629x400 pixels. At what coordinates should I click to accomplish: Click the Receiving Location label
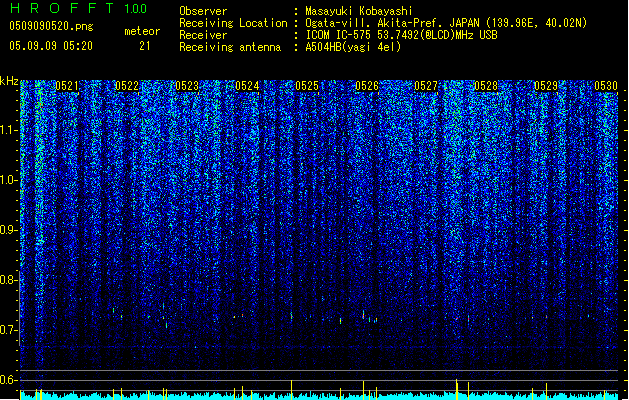point(233,23)
